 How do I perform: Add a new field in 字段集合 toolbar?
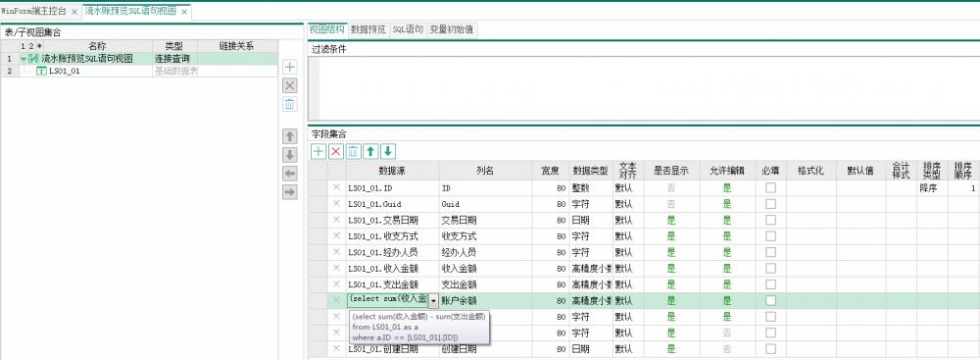[318, 151]
